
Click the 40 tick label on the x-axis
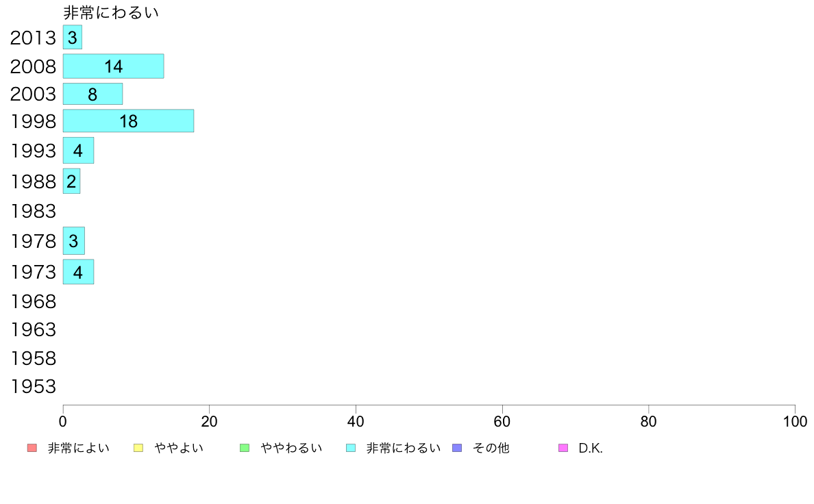click(356, 421)
